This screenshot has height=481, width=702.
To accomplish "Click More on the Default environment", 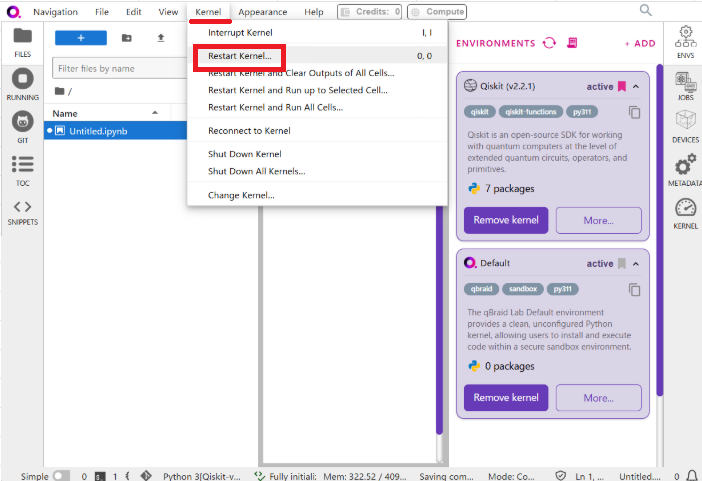I will click(598, 397).
